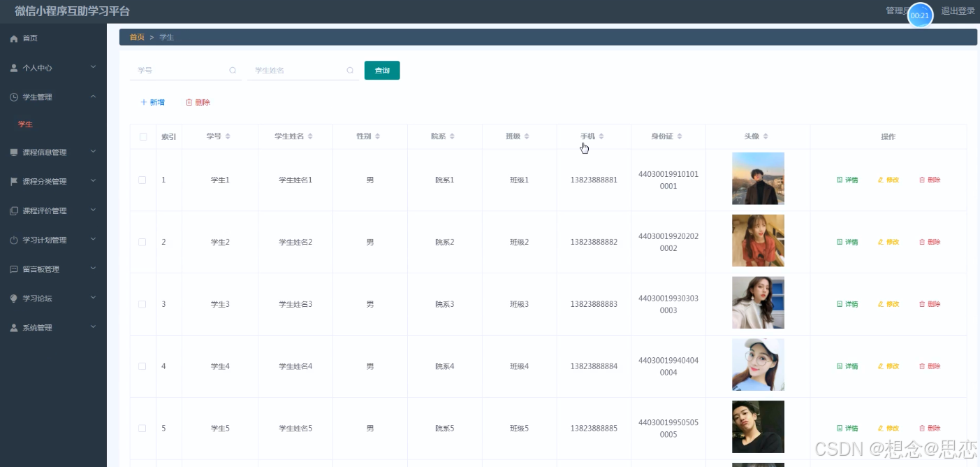Screen dimensions: 980x467
Task: Tick the checkbox for 学生2 row
Action: click(x=142, y=242)
